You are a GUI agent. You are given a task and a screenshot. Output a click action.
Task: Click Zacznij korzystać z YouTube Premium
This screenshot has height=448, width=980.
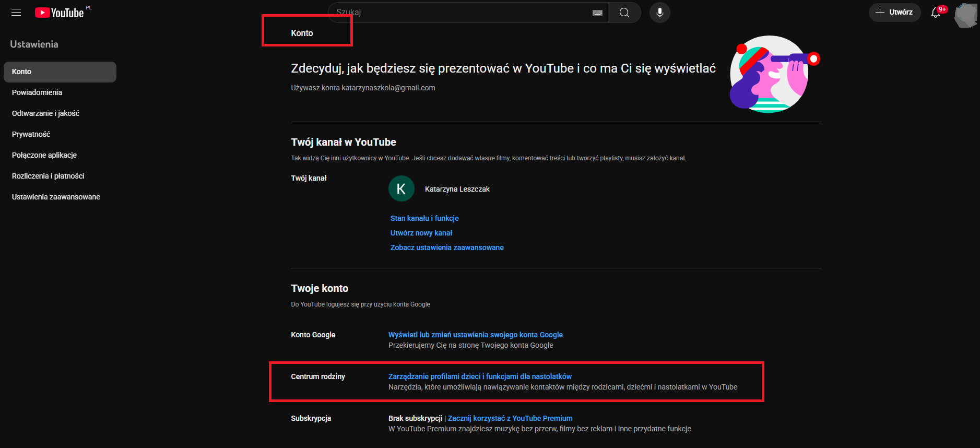(510, 418)
